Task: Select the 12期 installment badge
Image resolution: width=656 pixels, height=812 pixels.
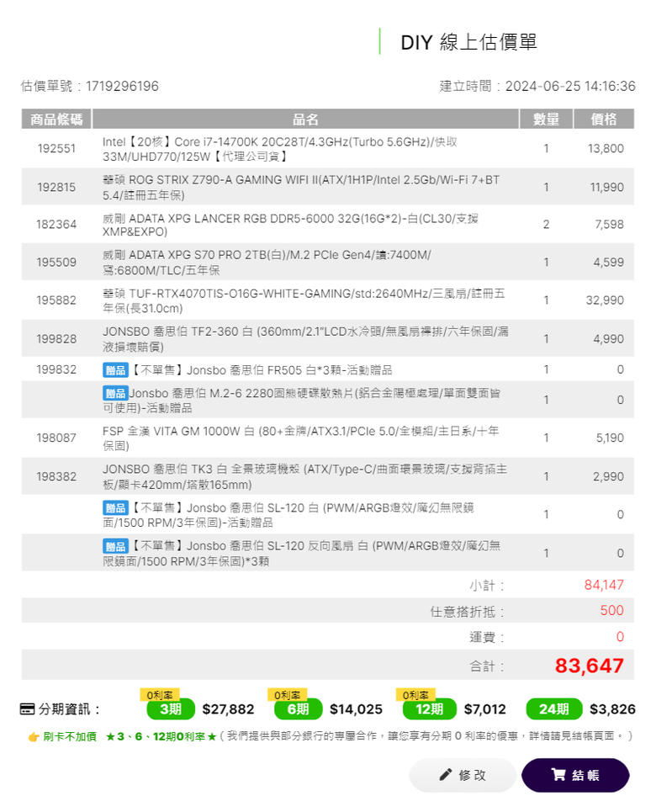Action: (x=430, y=709)
